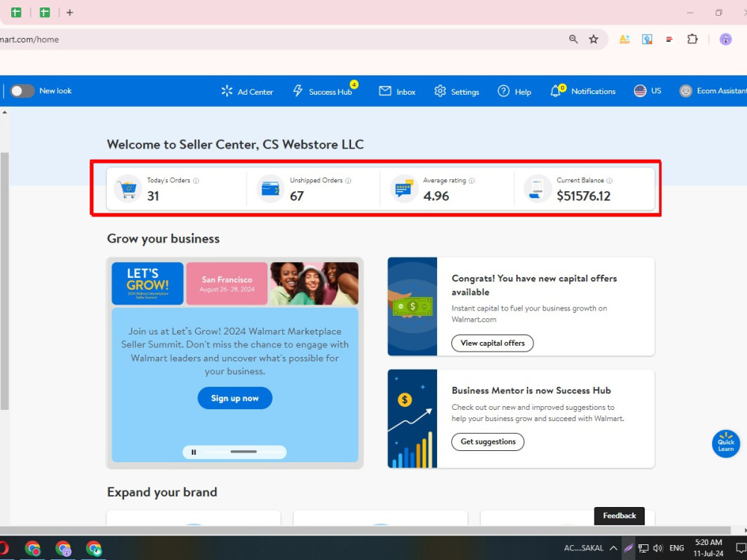
Task: Click the Current Balance document icon
Action: [x=537, y=189]
